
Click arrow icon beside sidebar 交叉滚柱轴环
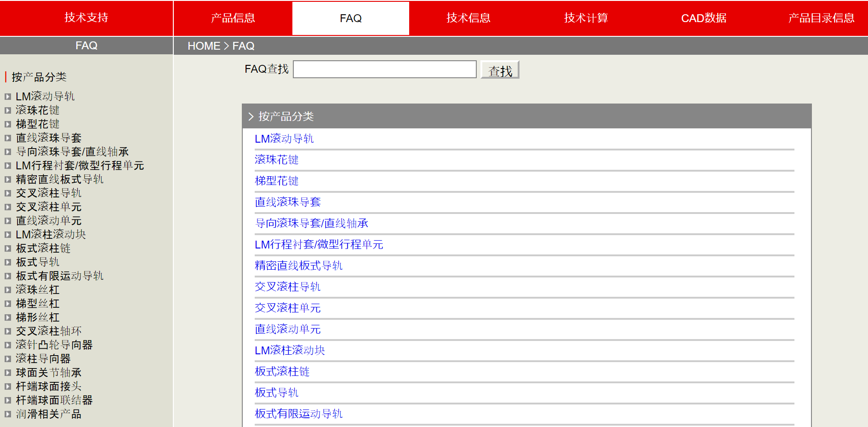coord(8,331)
